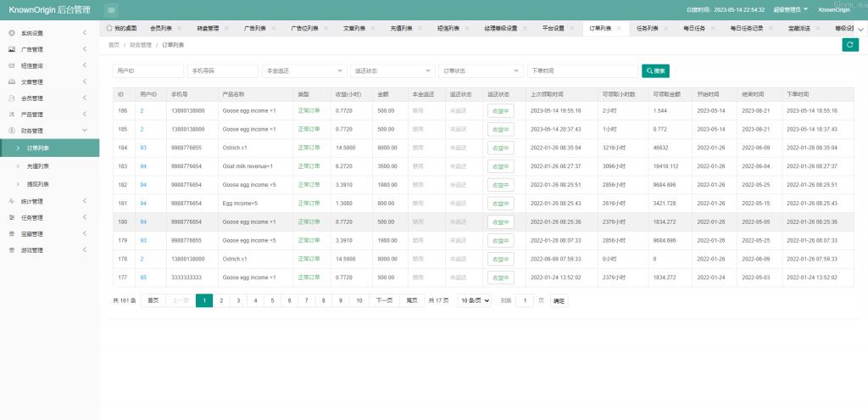Image resolution: width=868 pixels, height=420 pixels.
Task: Click the home icon on 我的桌面 tab
Action: (109, 28)
